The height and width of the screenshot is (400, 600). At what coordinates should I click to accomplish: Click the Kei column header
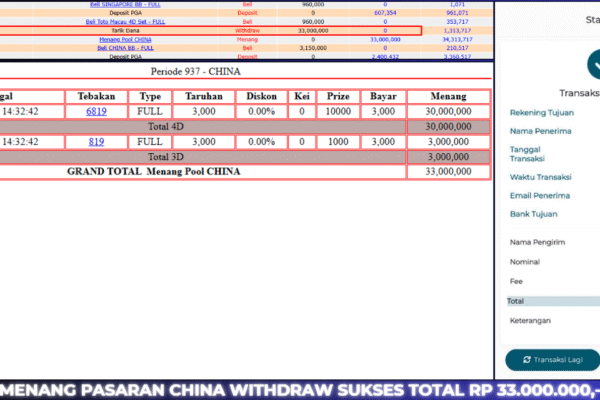click(302, 96)
